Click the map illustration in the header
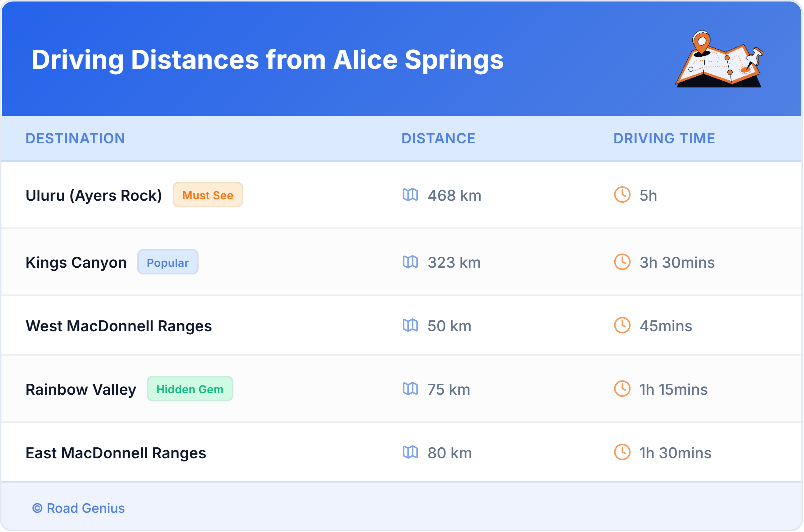This screenshot has height=532, width=804. 719,60
